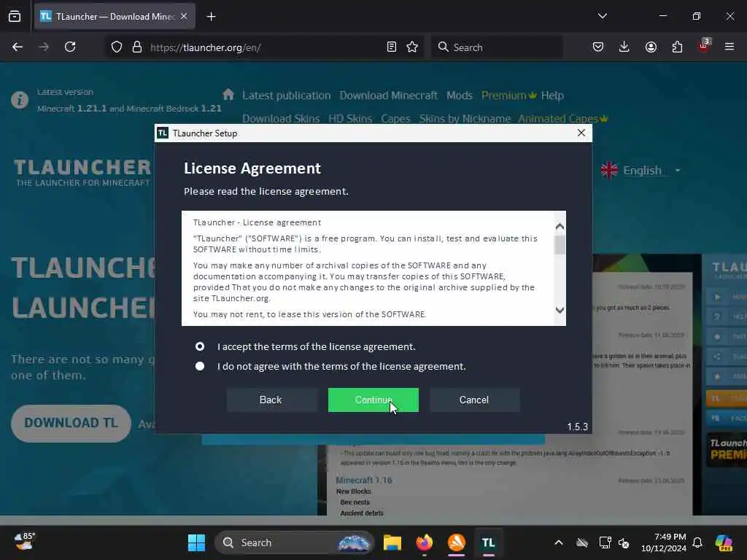Click the uBlock extension icon with badge
The image size is (747, 560).
[704, 45]
